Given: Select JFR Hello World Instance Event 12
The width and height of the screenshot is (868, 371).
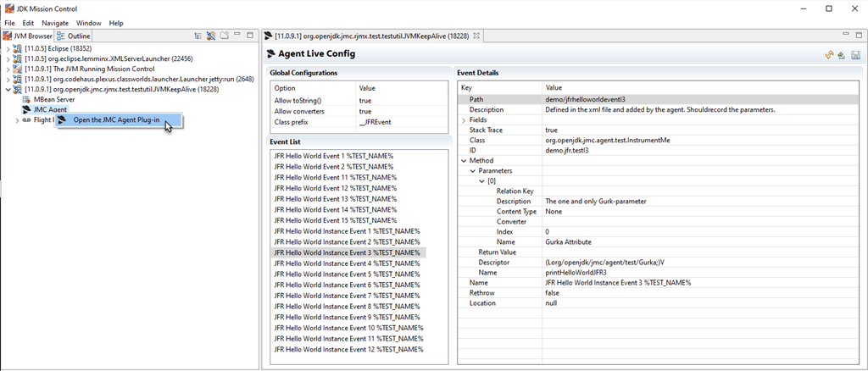Looking at the screenshot, I should 348,350.
